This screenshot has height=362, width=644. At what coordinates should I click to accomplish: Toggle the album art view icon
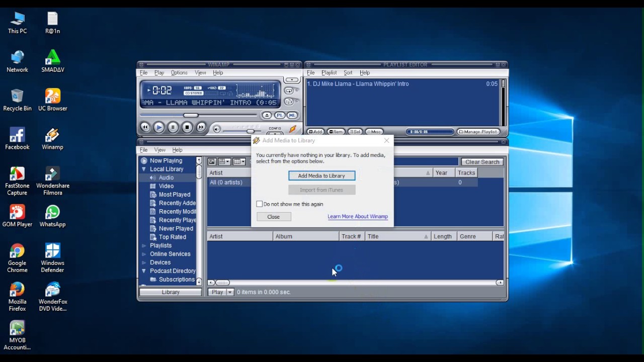tap(212, 162)
